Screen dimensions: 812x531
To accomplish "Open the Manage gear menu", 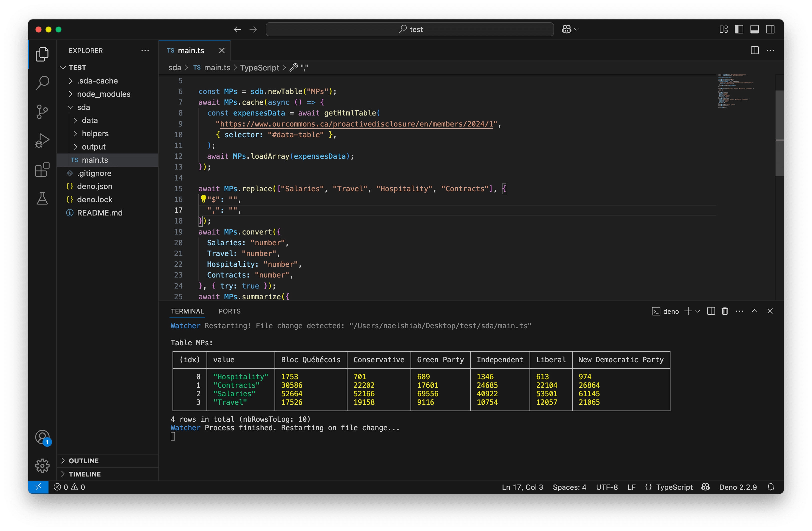I will 42,465.
